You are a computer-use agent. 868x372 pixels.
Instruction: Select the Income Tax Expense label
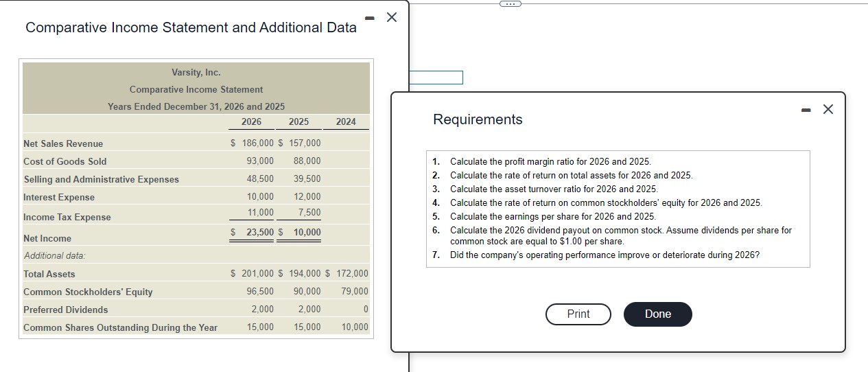pos(67,217)
